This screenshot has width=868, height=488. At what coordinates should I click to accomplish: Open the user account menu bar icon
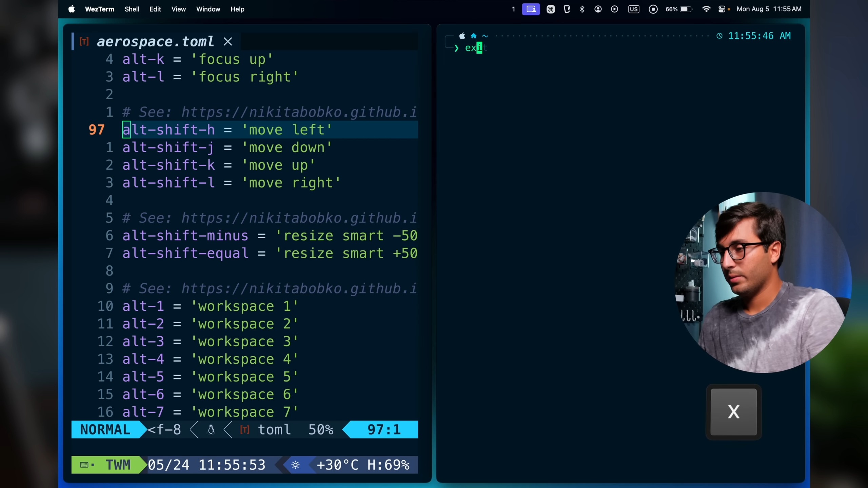pyautogui.click(x=598, y=9)
